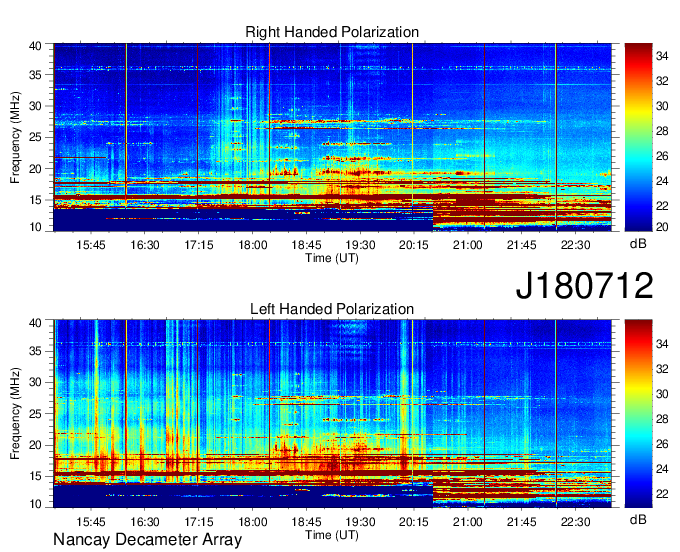
Task: Click the Time (UT) label under the Left Handed plot
Action: [332, 535]
